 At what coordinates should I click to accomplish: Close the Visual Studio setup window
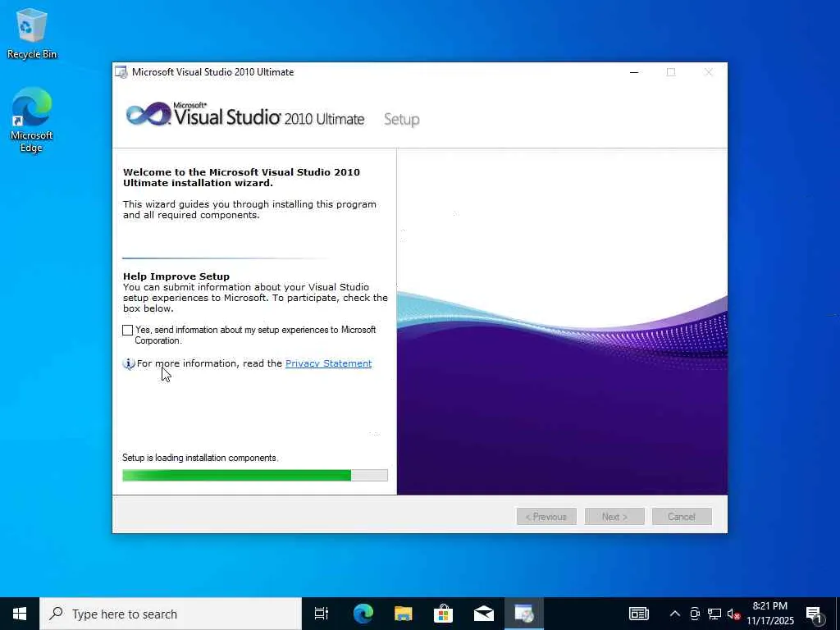pos(708,72)
